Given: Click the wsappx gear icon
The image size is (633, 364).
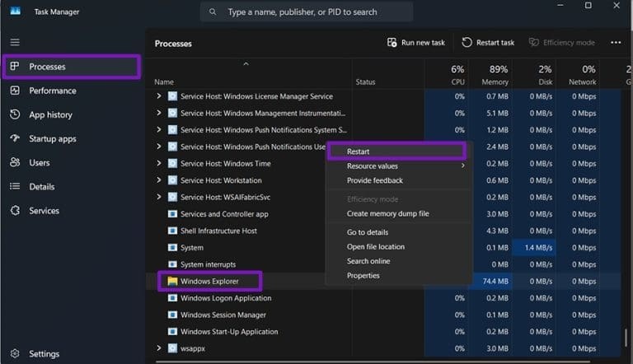Looking at the screenshot, I should tap(172, 348).
